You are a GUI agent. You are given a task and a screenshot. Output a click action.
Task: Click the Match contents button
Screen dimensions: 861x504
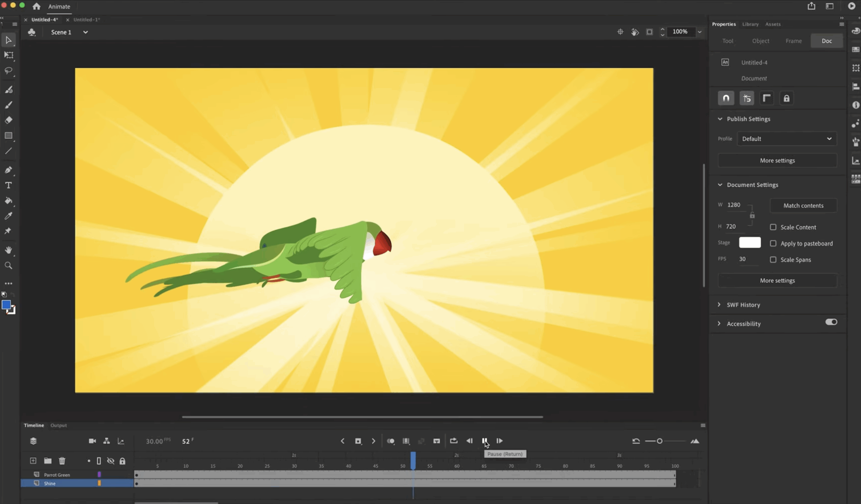[803, 205]
